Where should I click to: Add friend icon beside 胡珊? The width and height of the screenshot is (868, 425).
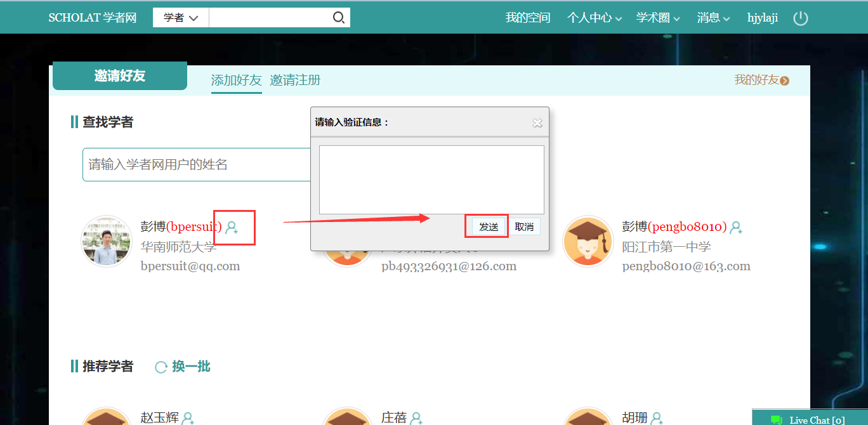657,418
